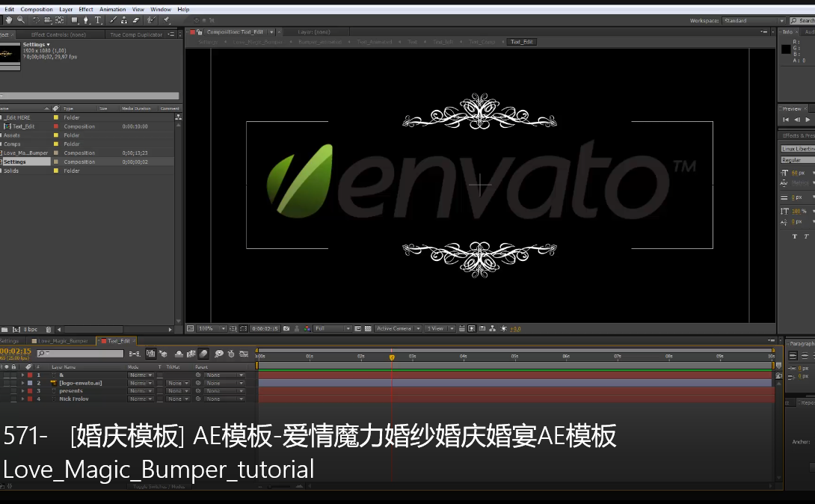Select the Pan Behind anchor point tool
Image resolution: width=815 pixels, height=504 pixels.
(60, 20)
